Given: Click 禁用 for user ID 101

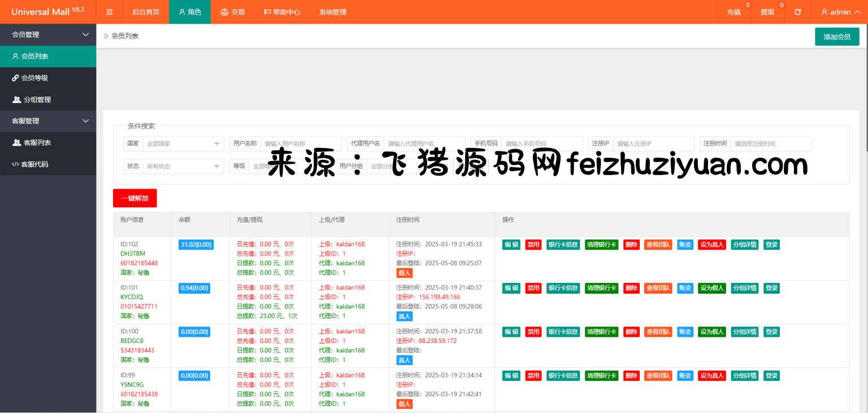Looking at the screenshot, I should pyautogui.click(x=533, y=288).
